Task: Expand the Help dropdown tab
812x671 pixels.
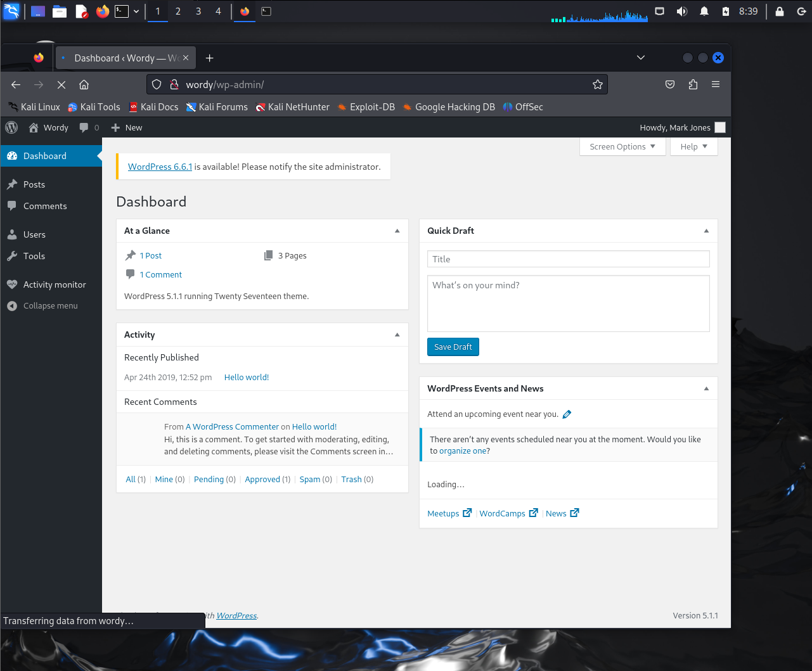Action: click(694, 146)
